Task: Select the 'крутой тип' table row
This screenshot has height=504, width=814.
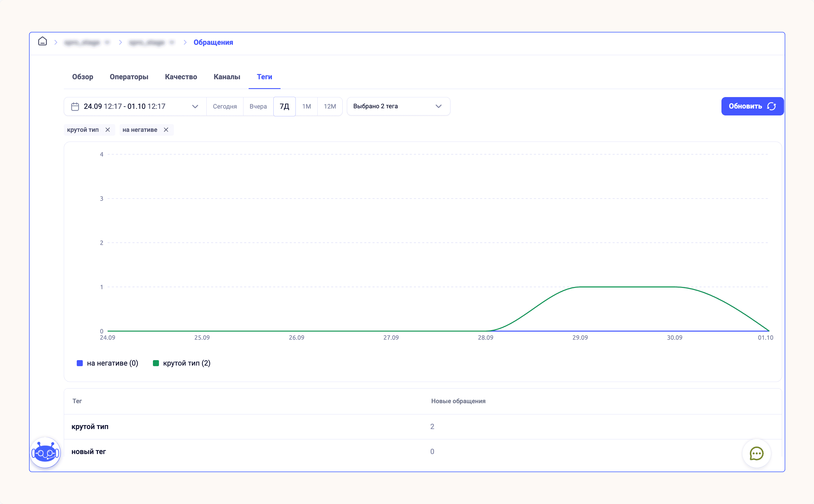Action: coord(423,427)
